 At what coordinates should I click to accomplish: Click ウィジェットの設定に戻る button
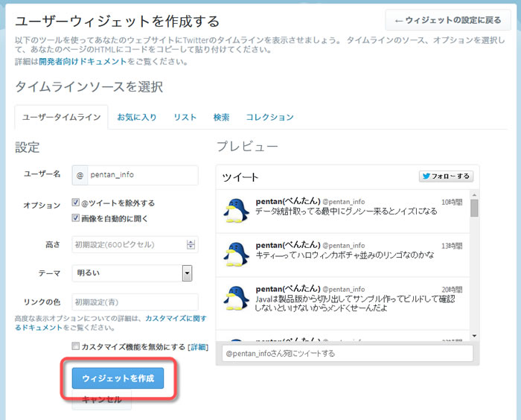click(449, 20)
